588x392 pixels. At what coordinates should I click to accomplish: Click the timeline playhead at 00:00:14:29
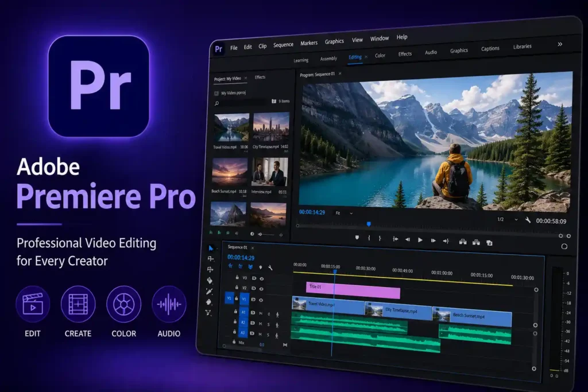(x=335, y=271)
